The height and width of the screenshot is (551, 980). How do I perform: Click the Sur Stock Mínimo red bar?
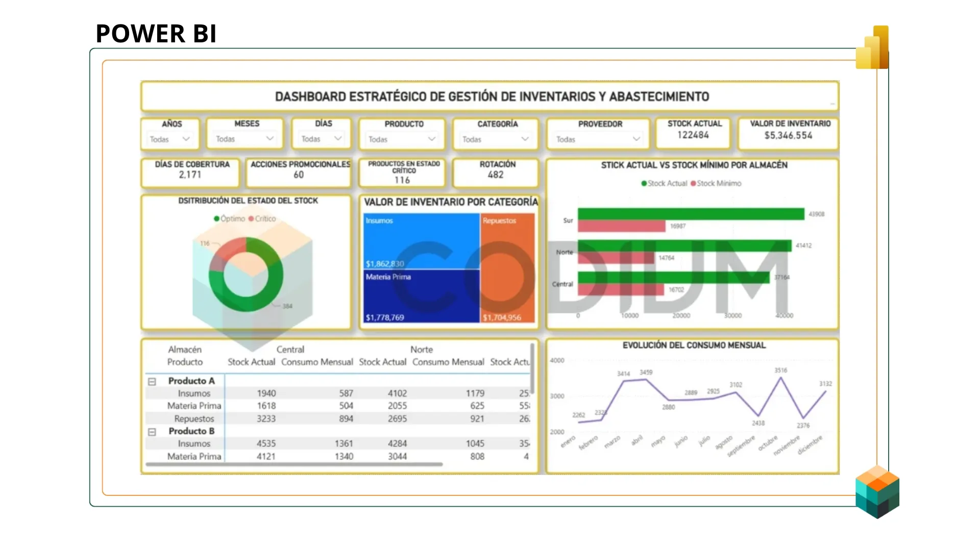pyautogui.click(x=622, y=226)
